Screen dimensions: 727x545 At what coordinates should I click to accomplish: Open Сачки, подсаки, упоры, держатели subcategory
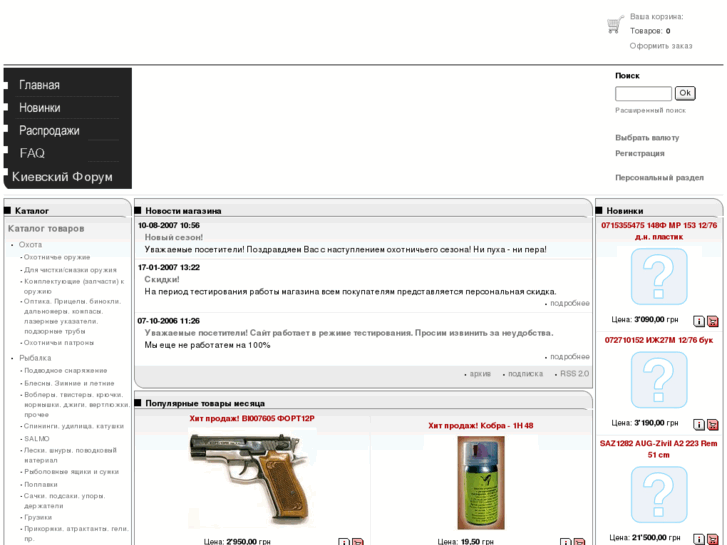click(x=65, y=501)
